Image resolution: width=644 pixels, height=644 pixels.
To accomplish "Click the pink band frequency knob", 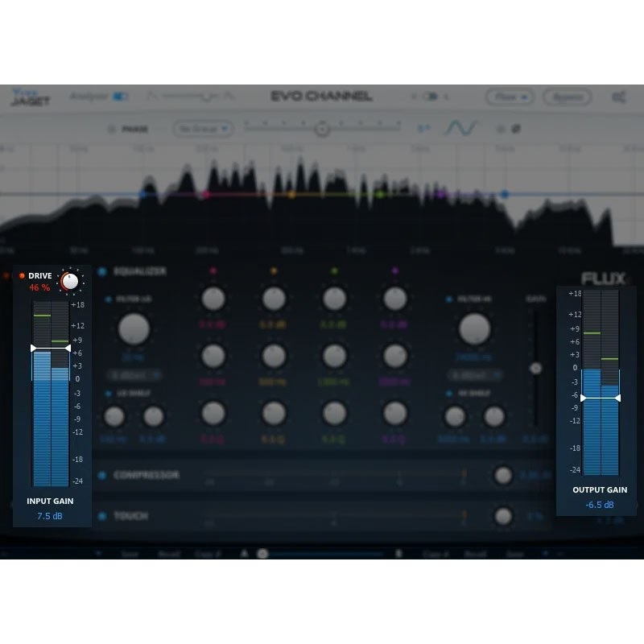I will (213, 356).
